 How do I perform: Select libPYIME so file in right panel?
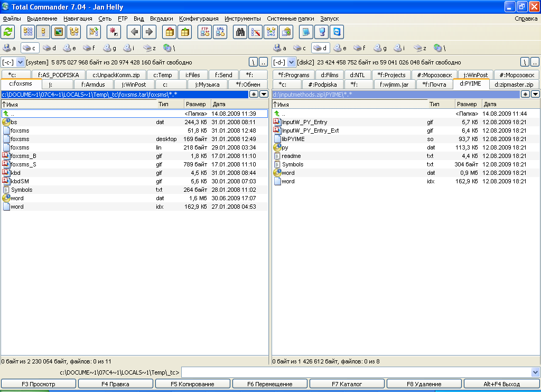coord(406,139)
